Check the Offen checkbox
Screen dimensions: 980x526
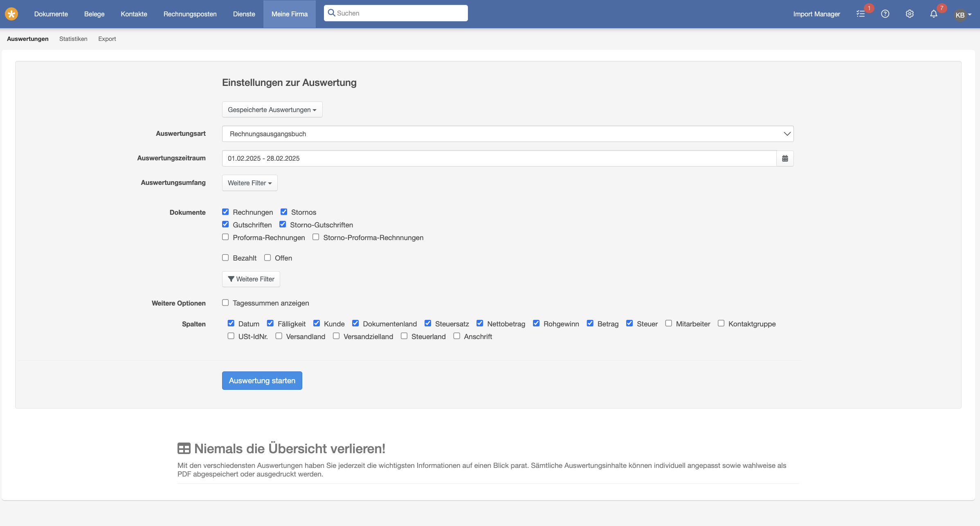click(x=267, y=258)
